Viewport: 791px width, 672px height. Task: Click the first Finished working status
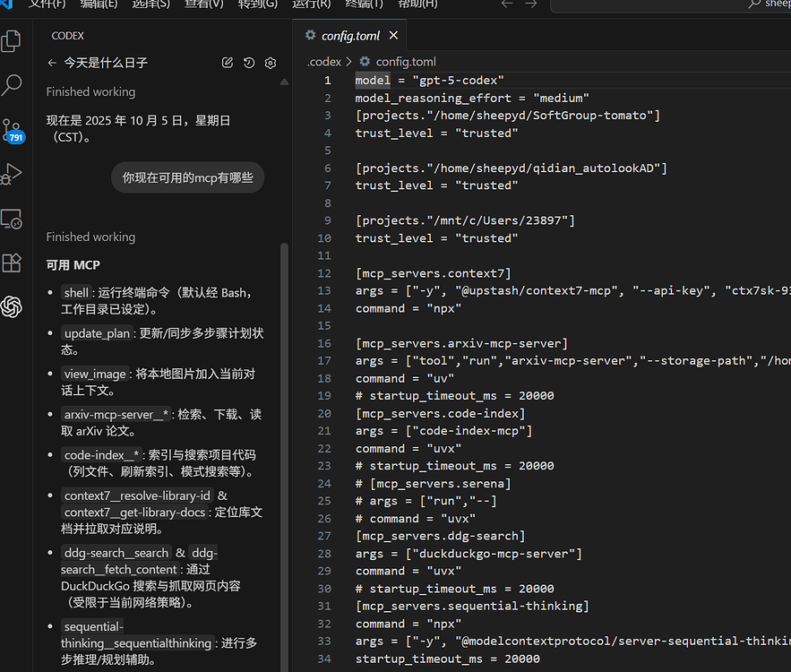click(90, 91)
